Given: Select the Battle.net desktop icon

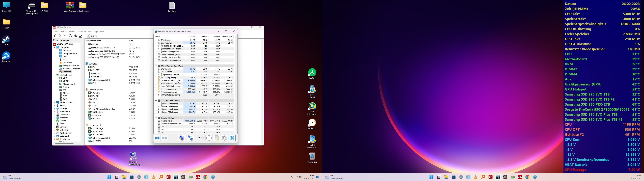Looking at the screenshot, I should coord(6,57).
